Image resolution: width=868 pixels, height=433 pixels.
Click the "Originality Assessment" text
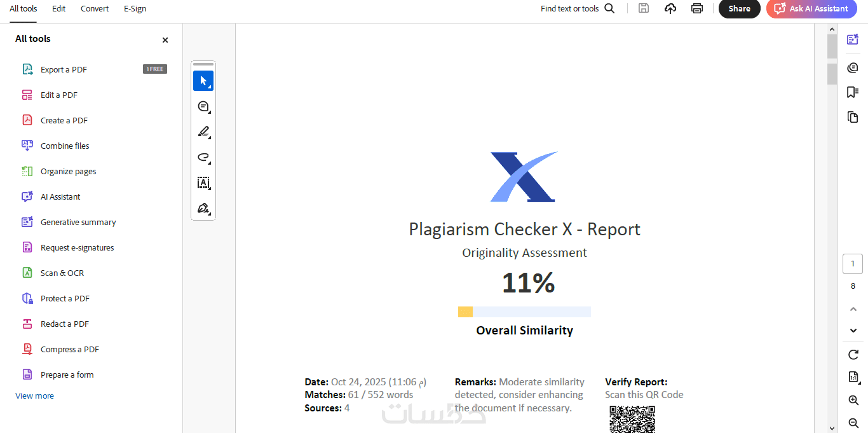tap(524, 252)
